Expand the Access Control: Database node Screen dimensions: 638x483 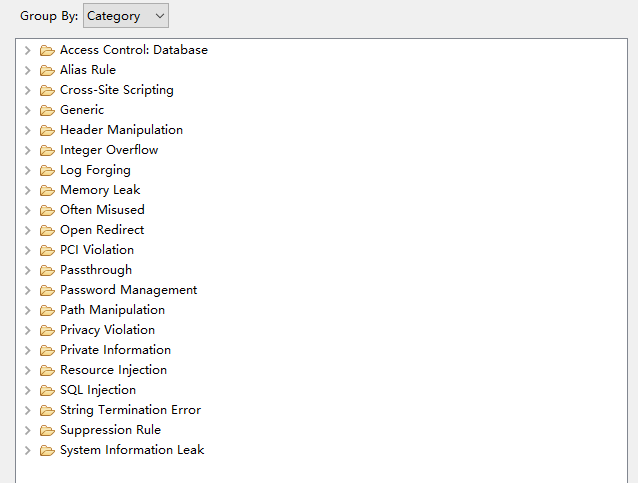[28, 50]
